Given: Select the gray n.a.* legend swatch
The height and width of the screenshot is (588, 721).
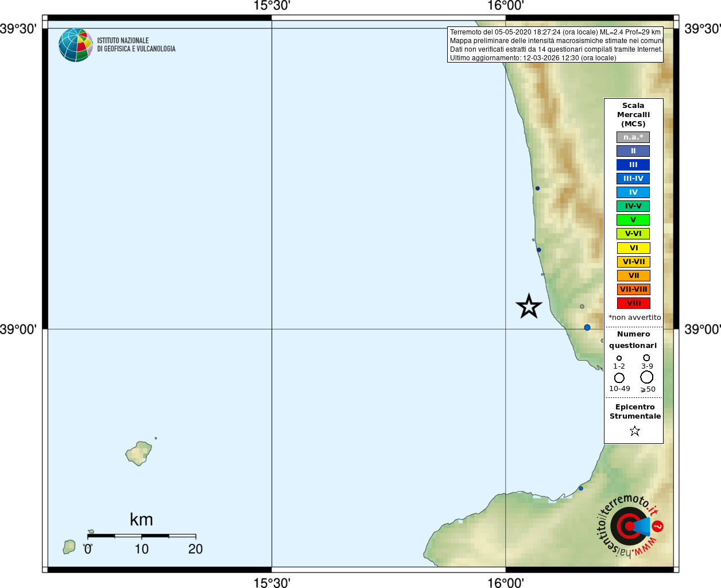Looking at the screenshot, I should point(633,137).
